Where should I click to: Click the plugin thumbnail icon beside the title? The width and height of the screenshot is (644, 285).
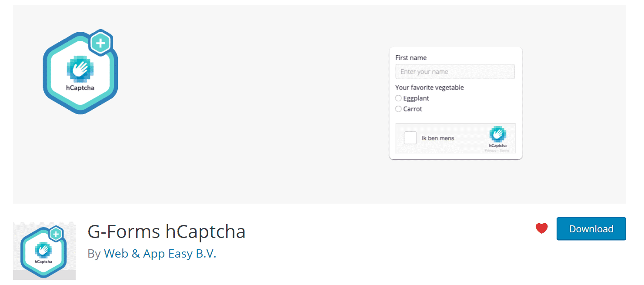tap(43, 251)
